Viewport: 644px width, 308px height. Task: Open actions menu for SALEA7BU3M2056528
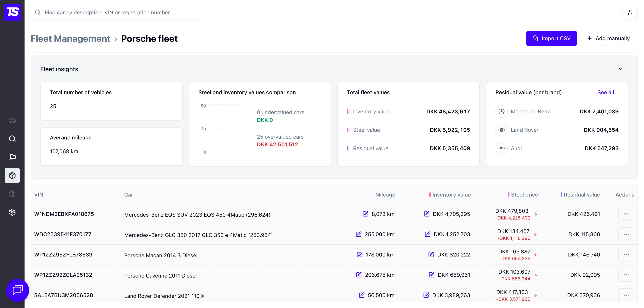click(626, 295)
